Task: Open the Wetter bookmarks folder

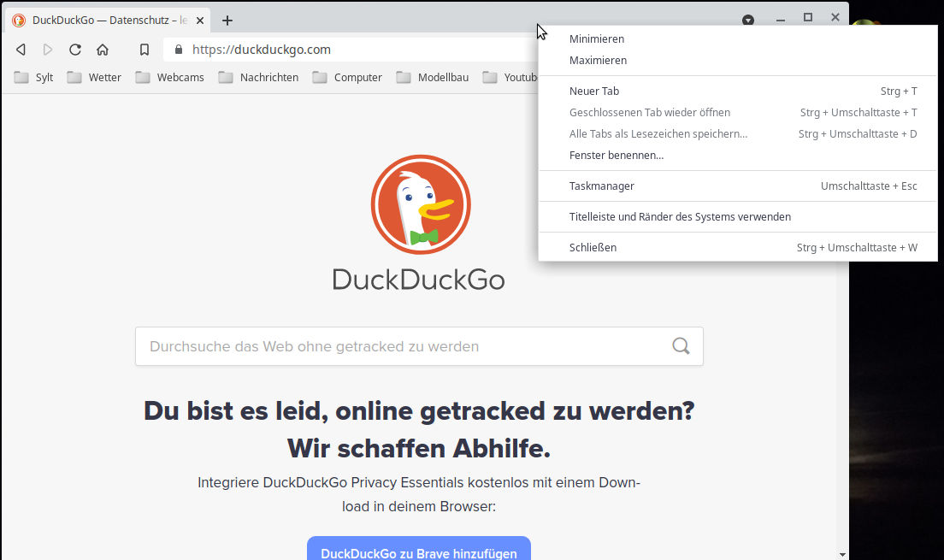Action: 95,77
